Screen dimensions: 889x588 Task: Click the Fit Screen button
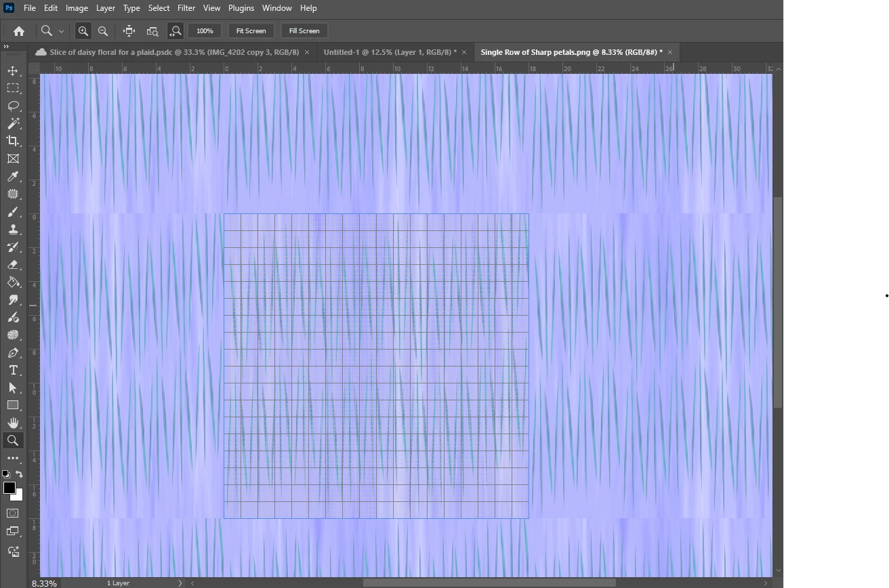point(251,30)
